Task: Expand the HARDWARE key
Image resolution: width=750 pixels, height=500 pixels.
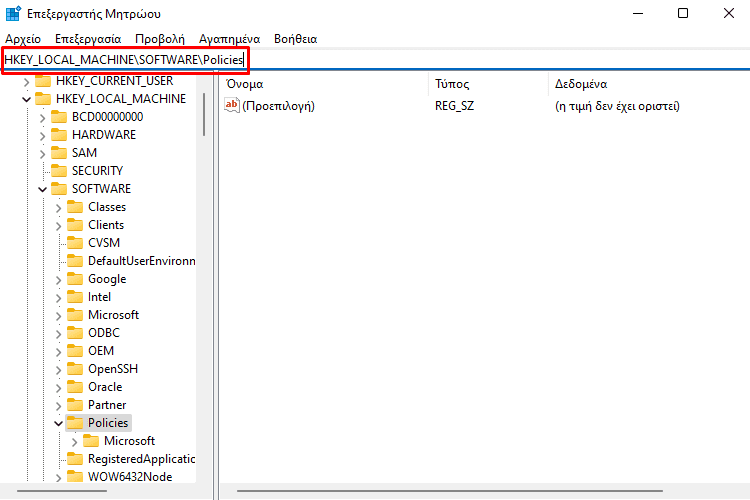Action: pyautogui.click(x=43, y=136)
